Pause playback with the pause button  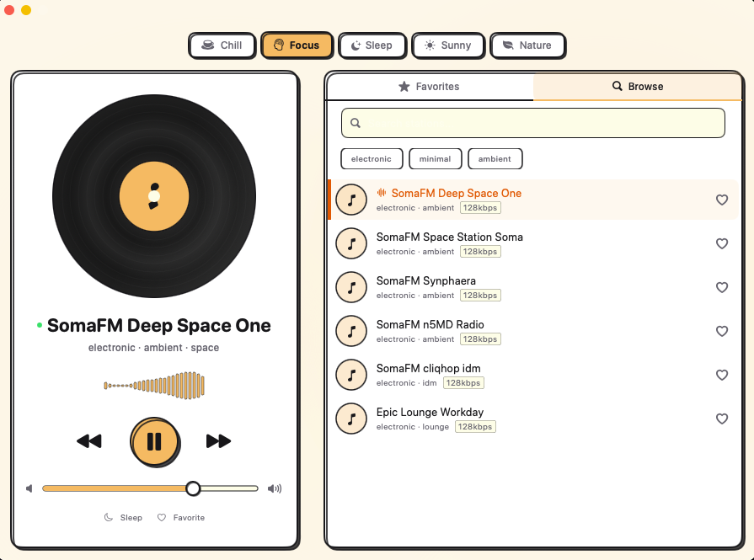point(155,442)
